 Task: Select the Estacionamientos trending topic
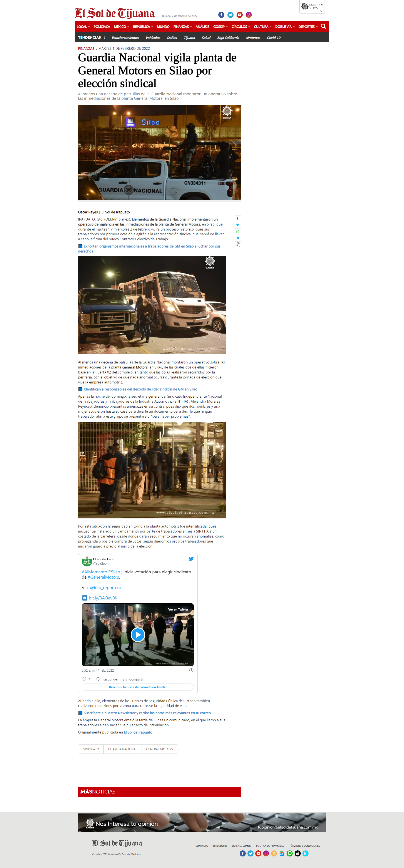(125, 38)
